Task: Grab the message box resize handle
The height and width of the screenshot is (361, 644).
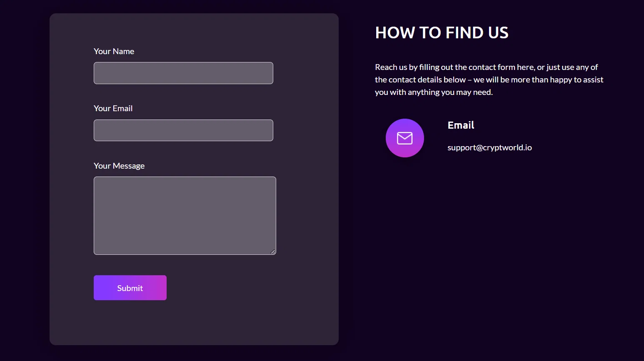Action: click(x=273, y=252)
